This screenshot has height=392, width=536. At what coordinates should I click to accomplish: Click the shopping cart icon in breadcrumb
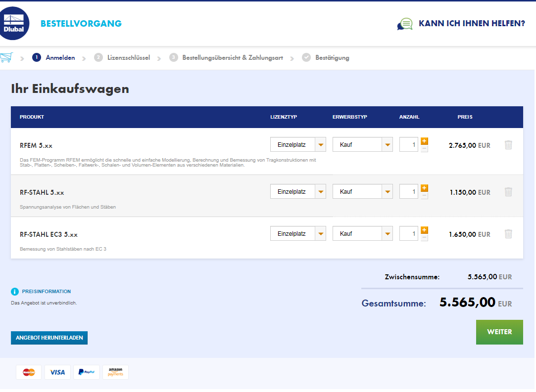(6, 57)
